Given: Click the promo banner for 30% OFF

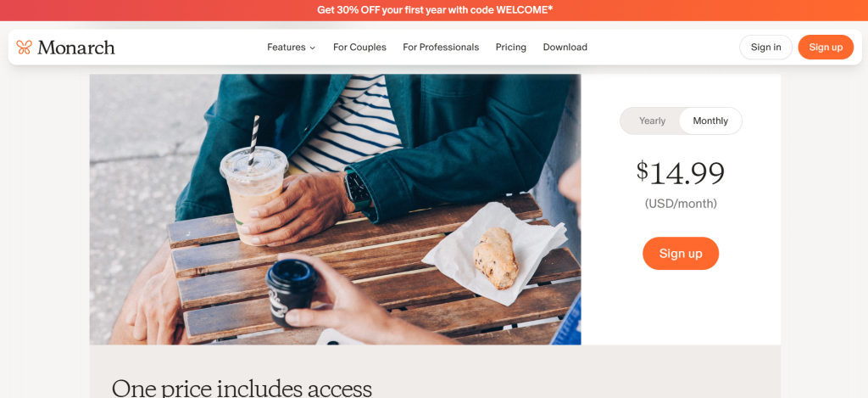Looking at the screenshot, I should [x=435, y=10].
